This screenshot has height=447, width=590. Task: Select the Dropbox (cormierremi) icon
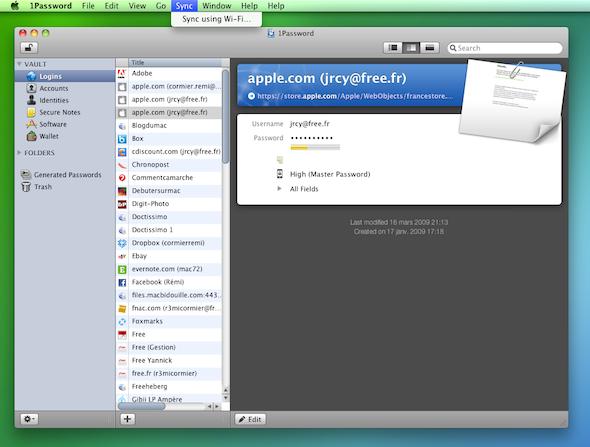122,243
